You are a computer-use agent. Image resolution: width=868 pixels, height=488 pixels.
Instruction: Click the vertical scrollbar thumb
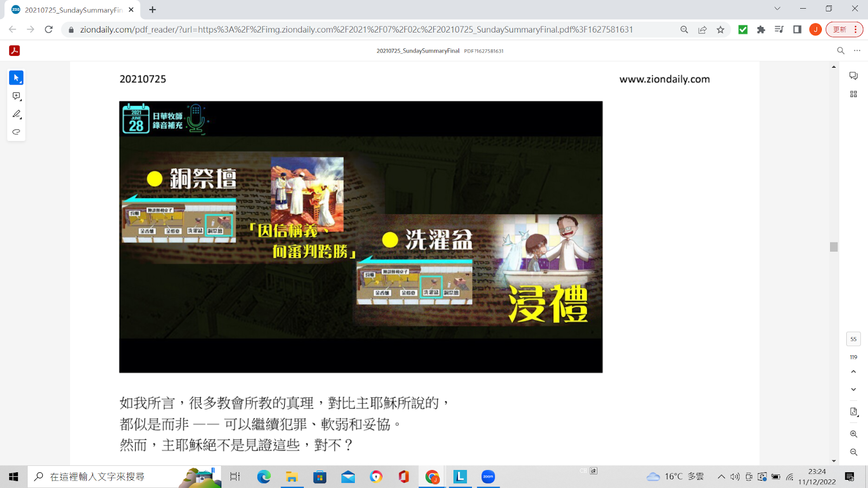[834, 247]
